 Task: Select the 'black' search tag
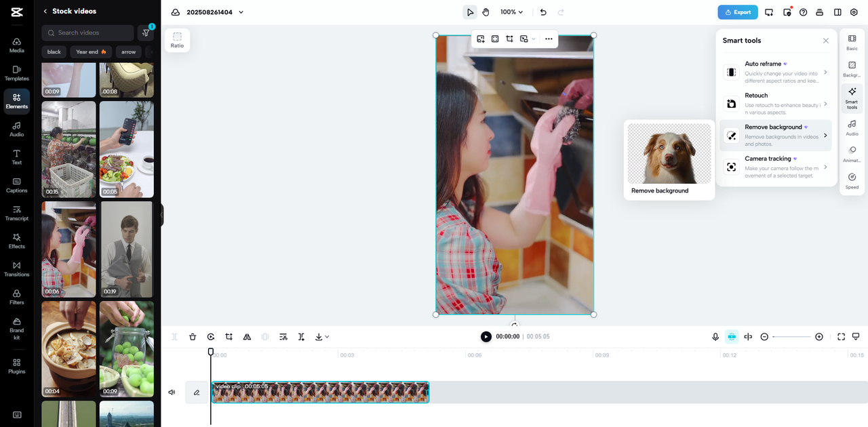tap(54, 52)
